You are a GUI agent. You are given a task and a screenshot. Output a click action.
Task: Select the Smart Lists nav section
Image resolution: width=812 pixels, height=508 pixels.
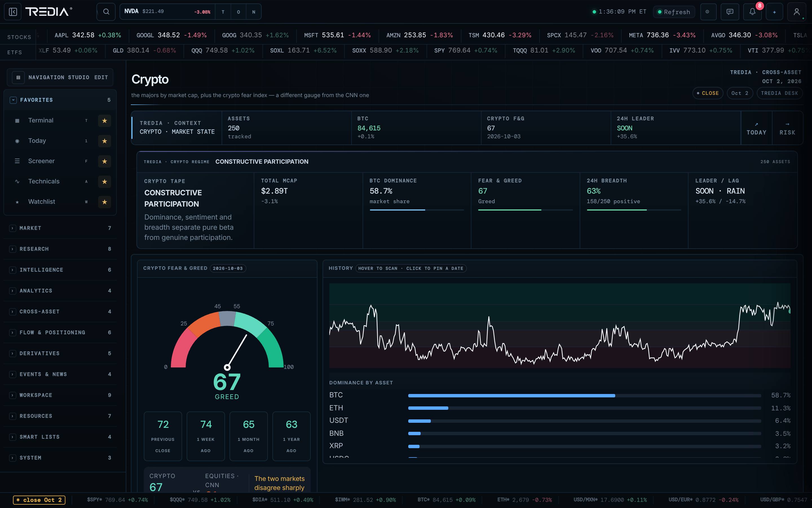click(x=60, y=437)
